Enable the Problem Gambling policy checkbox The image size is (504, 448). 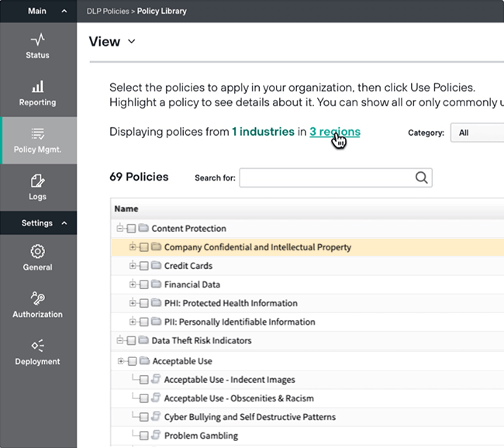(144, 436)
